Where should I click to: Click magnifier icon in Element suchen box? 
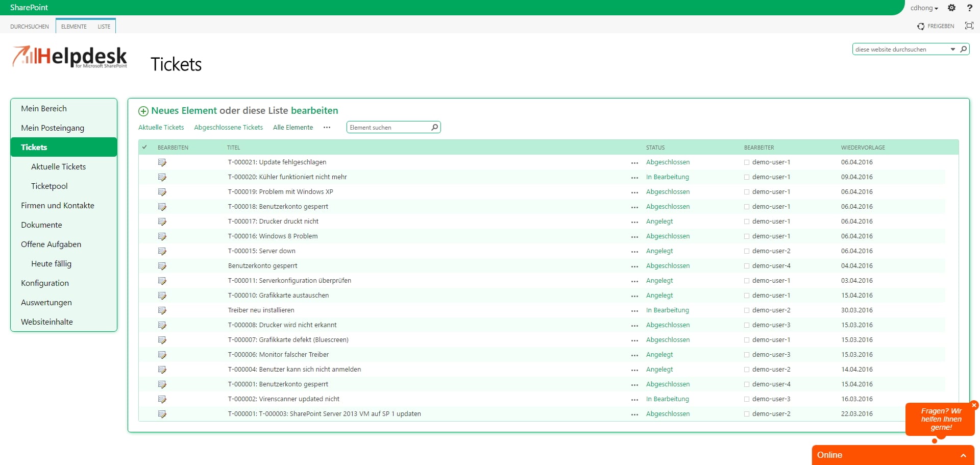(x=434, y=127)
